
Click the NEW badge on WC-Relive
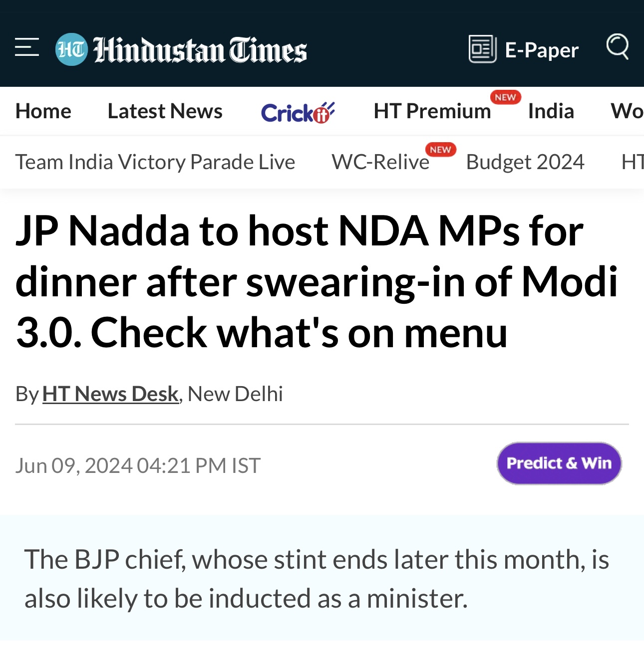(x=440, y=150)
